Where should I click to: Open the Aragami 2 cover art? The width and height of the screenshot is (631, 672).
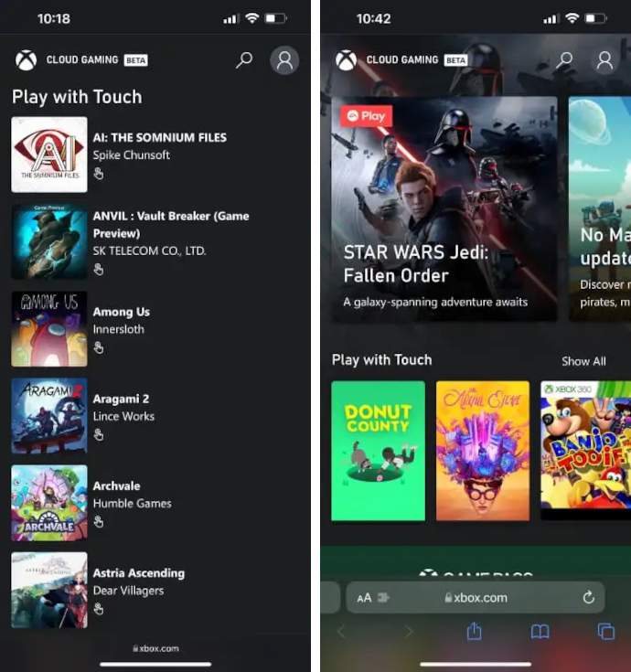point(49,416)
